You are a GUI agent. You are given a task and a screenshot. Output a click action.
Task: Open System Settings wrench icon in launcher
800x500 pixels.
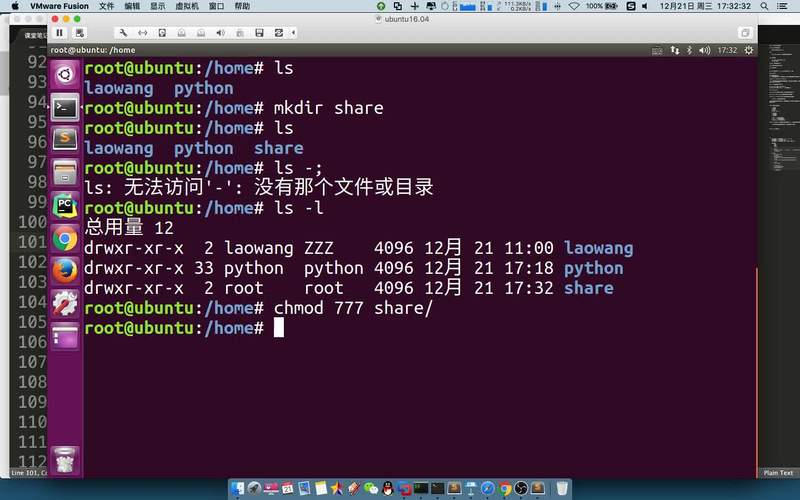click(65, 303)
